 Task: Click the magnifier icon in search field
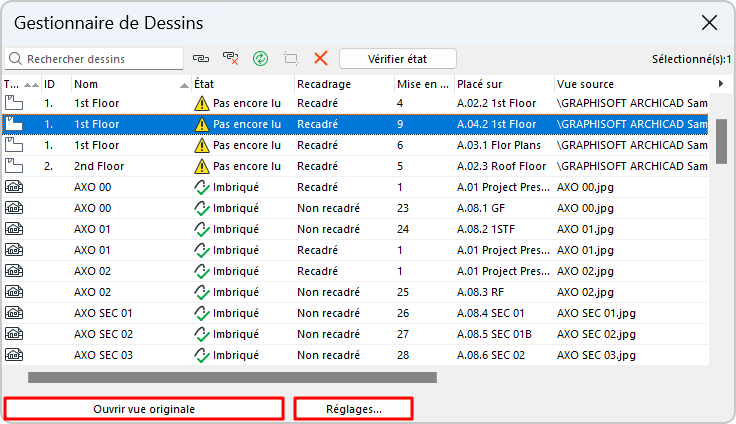pyautogui.click(x=15, y=59)
